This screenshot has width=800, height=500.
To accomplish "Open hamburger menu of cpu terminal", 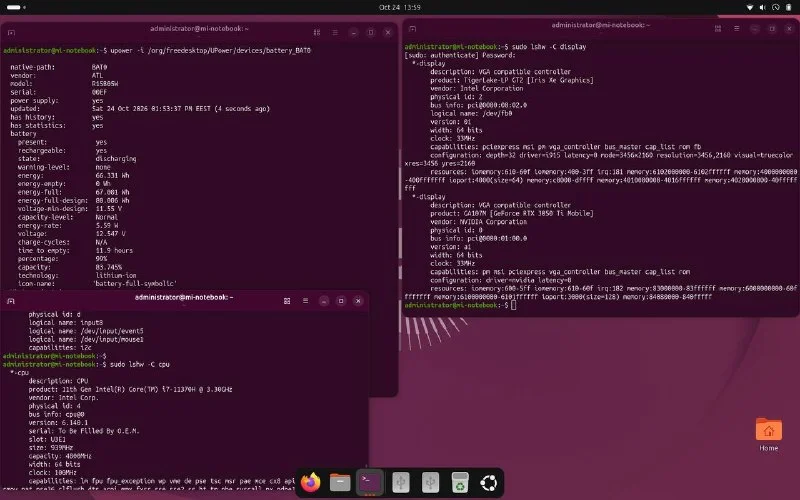I will [305, 301].
